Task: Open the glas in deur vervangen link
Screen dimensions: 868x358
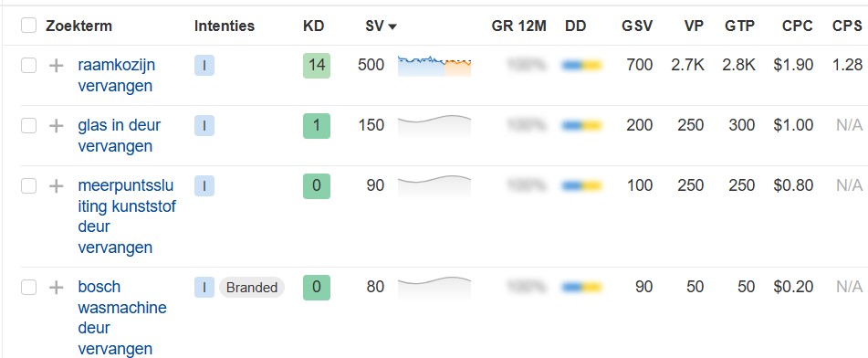Action: click(120, 136)
